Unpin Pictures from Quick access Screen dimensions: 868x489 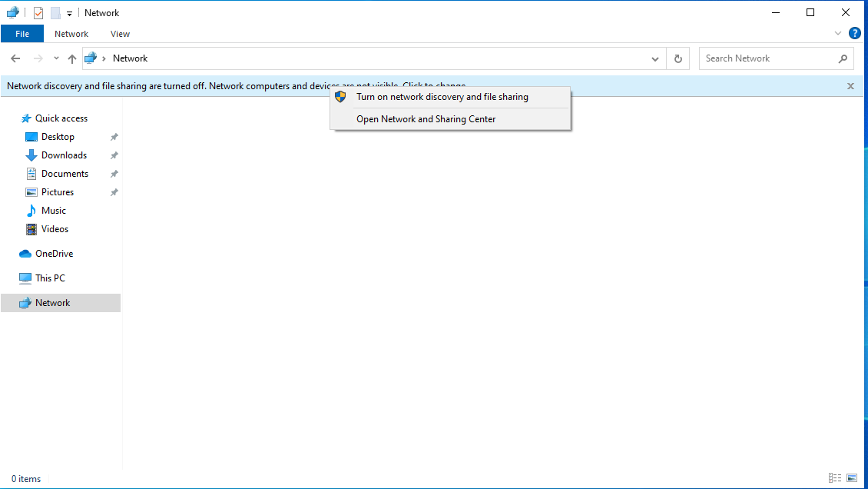114,191
